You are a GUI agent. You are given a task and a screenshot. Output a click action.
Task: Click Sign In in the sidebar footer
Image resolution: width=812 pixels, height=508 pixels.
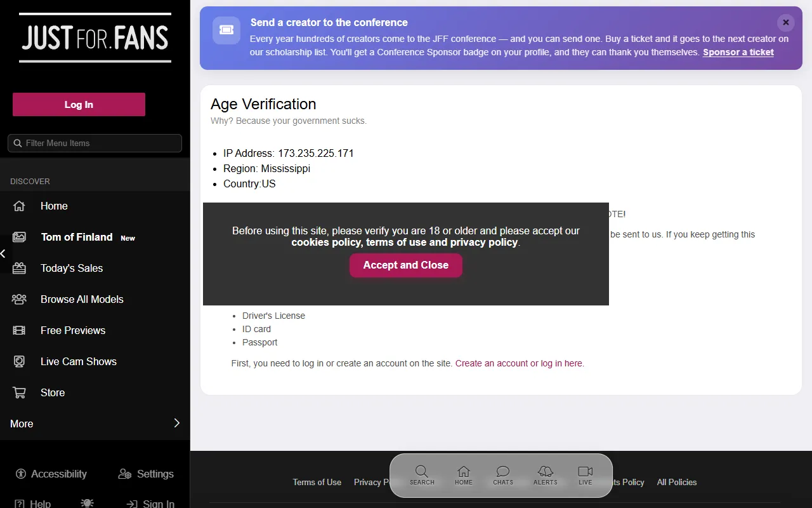[x=150, y=504]
